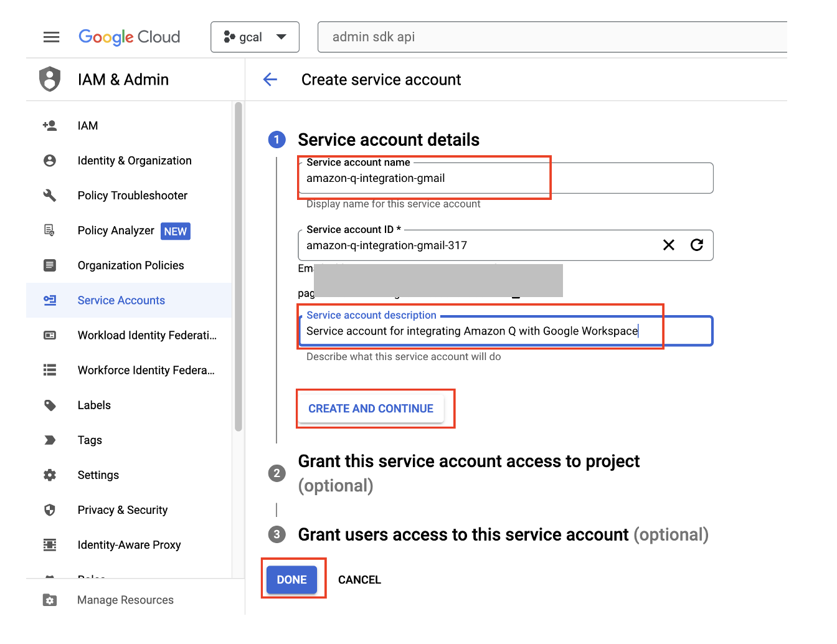Click the Create and Continue button
Viewport: 837px width, 644px height.
371,409
